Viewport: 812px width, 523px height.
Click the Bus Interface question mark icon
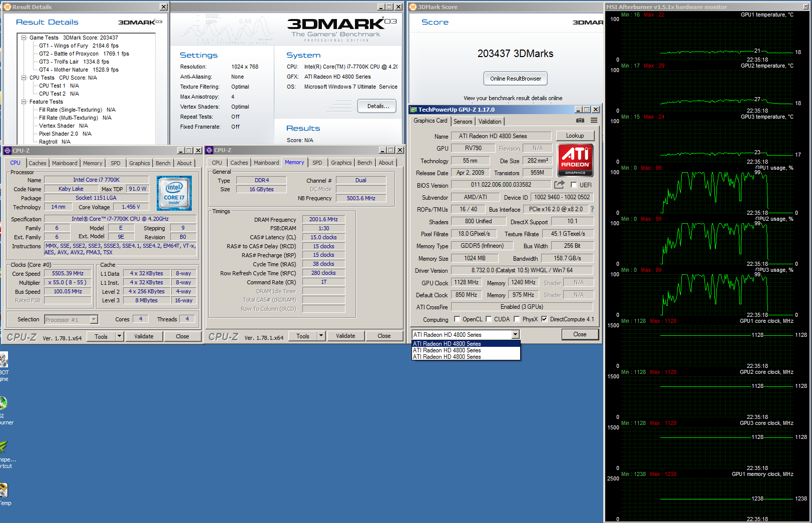coord(592,209)
